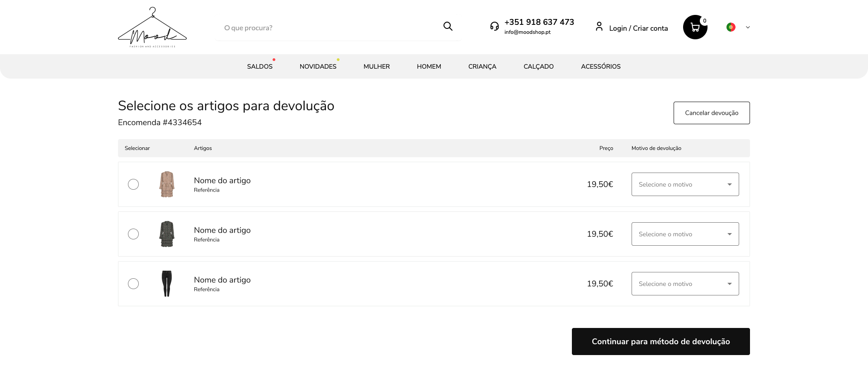Click 'Referência' under the black trousers item
868x379 pixels.
[207, 290]
